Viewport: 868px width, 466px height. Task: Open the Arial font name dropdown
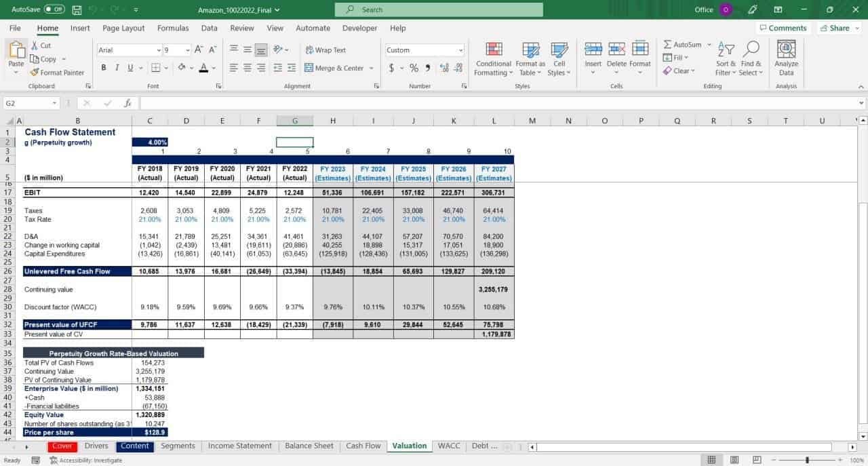159,50
